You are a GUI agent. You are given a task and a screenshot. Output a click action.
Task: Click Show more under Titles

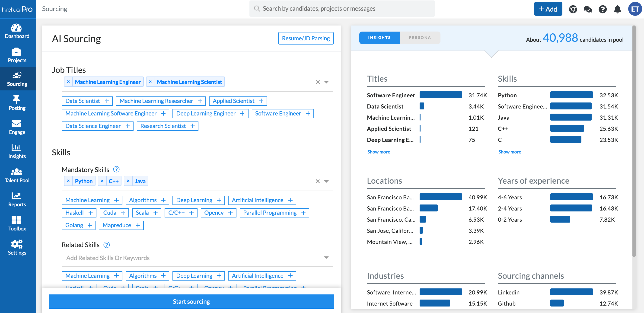tap(379, 152)
